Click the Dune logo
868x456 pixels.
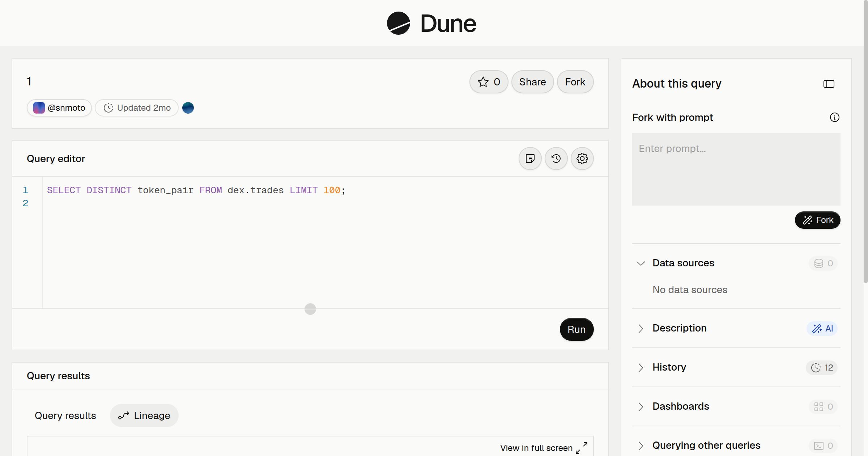431,23
